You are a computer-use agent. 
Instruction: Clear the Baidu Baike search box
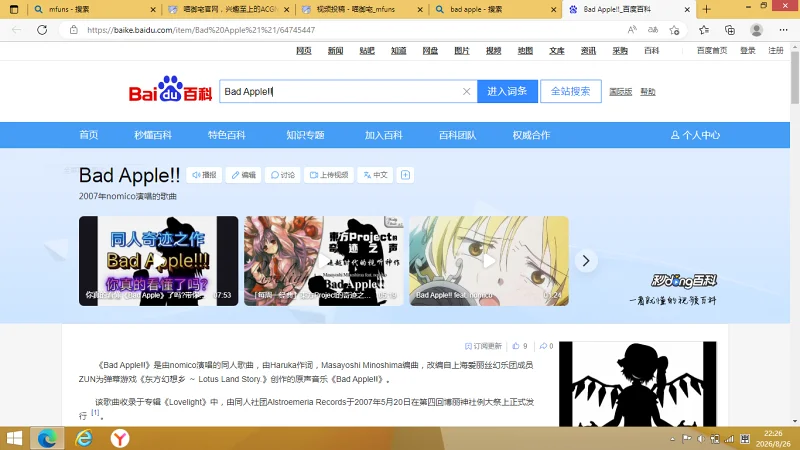[x=466, y=91]
